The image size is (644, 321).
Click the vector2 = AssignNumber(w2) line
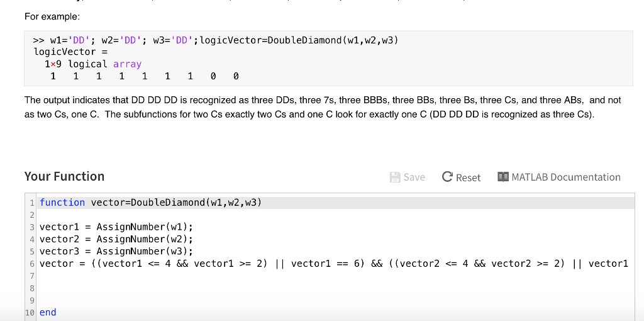tap(116, 239)
